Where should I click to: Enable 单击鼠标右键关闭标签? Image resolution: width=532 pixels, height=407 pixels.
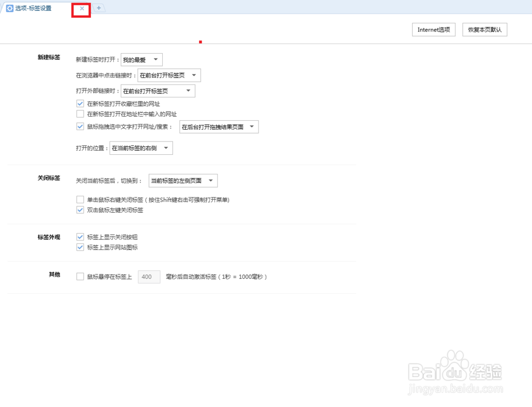click(80, 200)
